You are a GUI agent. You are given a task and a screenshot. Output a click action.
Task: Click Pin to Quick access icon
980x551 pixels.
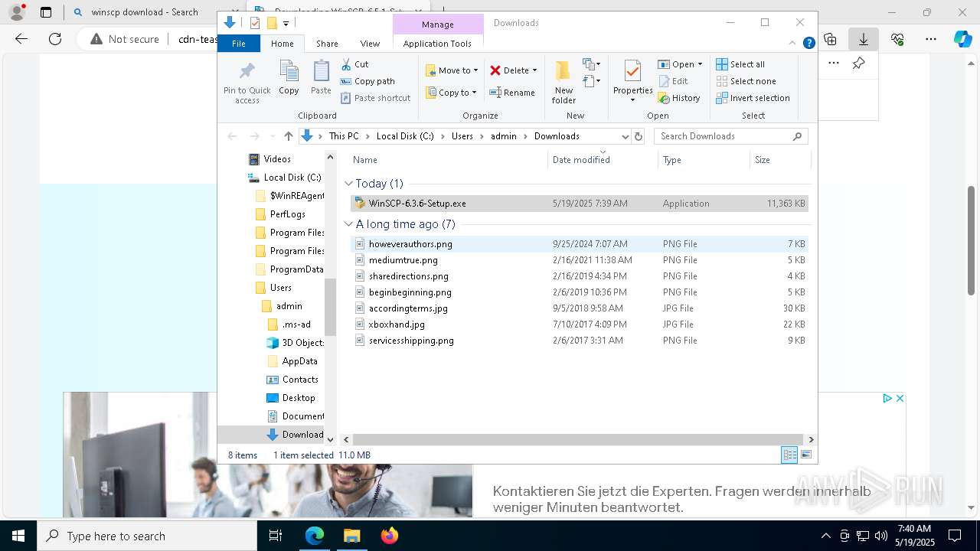247,71
